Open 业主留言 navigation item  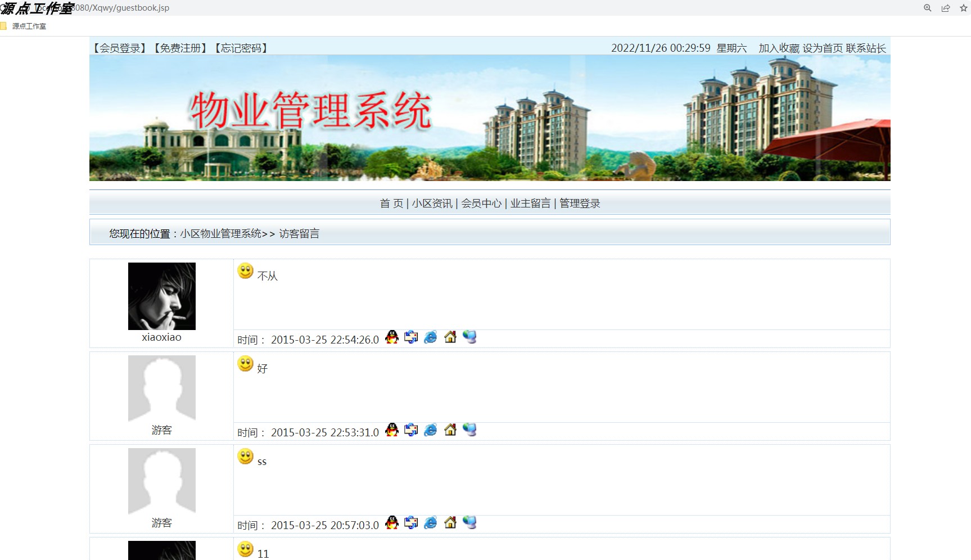point(530,204)
